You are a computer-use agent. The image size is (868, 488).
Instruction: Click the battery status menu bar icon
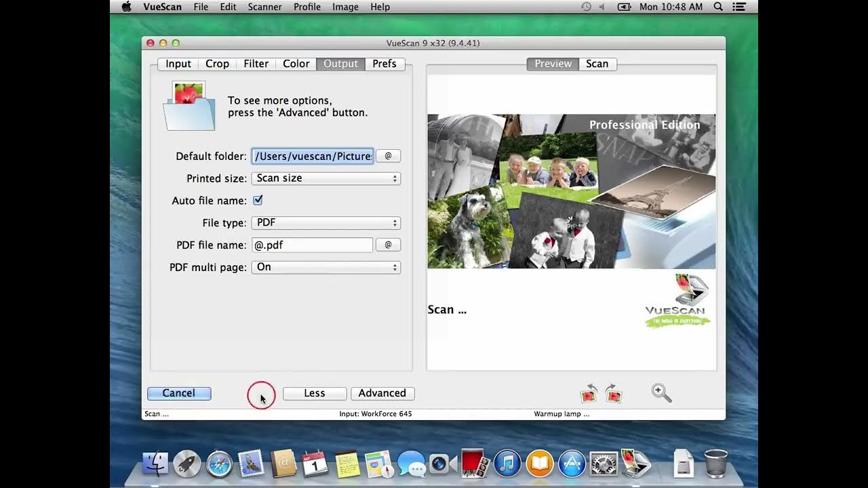click(x=625, y=7)
